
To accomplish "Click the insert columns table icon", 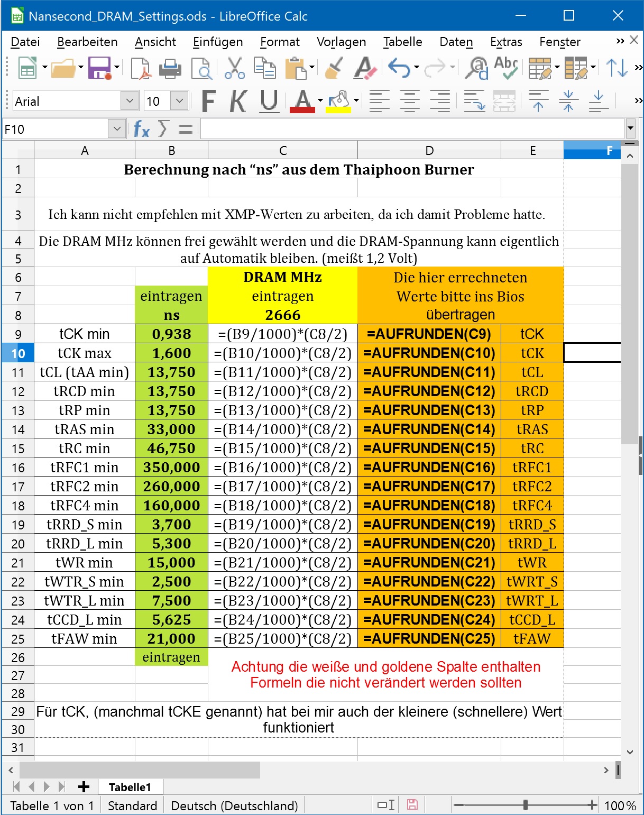I will tap(576, 68).
